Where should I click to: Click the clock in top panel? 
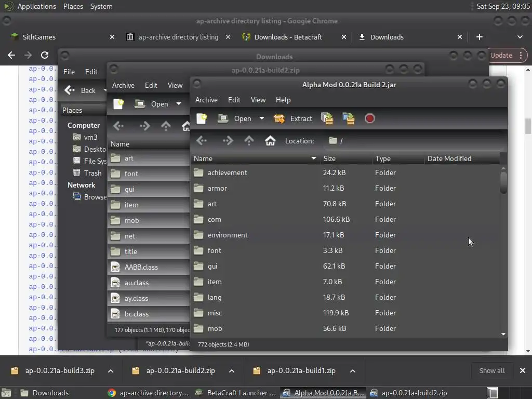[503, 6]
